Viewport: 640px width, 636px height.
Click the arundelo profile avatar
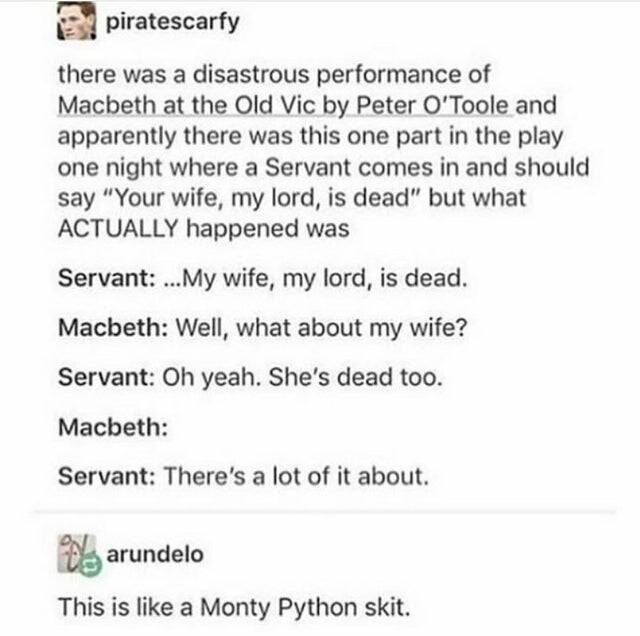[x=76, y=553]
